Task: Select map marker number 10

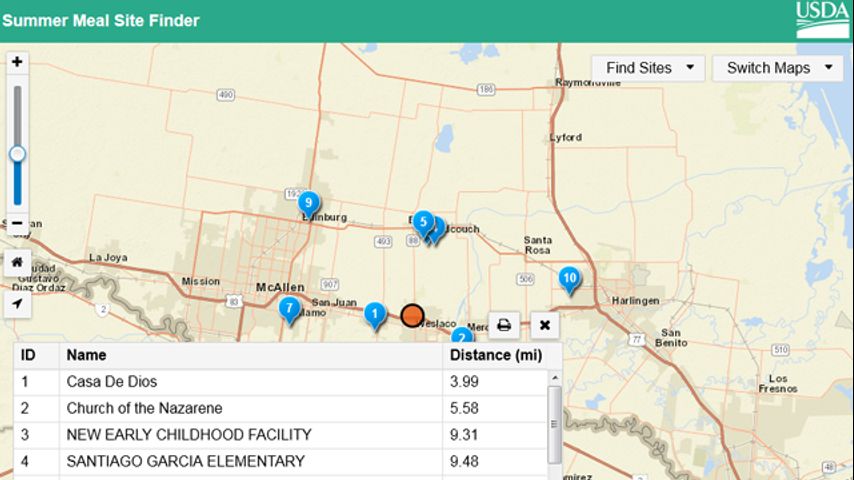Action: click(569, 278)
